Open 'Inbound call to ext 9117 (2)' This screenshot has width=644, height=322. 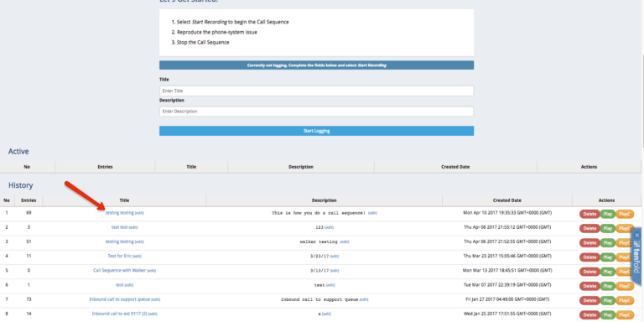pos(120,314)
